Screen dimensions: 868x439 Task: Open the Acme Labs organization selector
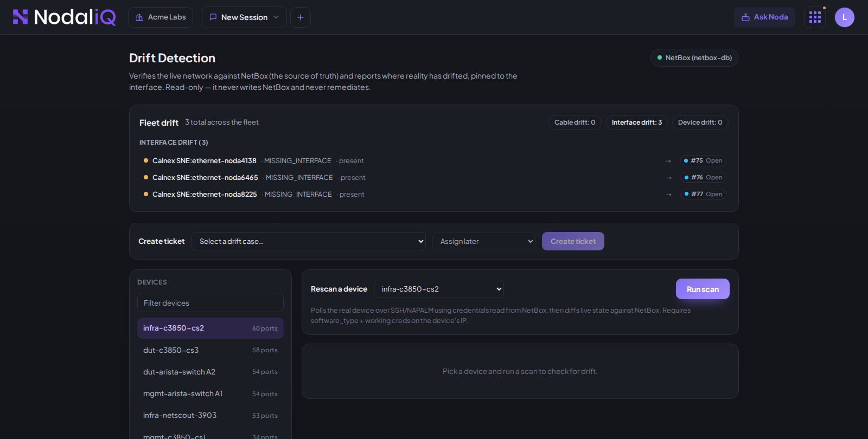161,17
